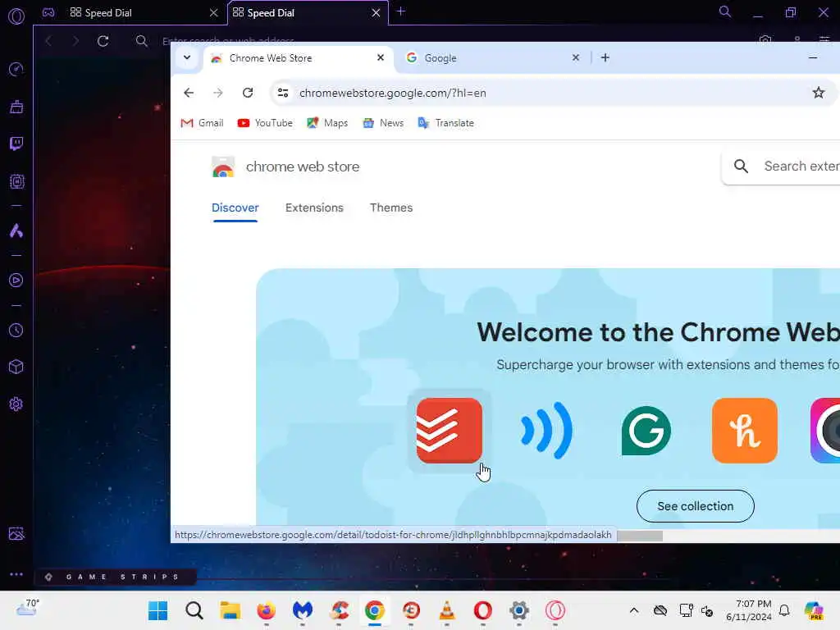The height and width of the screenshot is (630, 840).
Task: Open Translate bookmark
Action: [445, 123]
